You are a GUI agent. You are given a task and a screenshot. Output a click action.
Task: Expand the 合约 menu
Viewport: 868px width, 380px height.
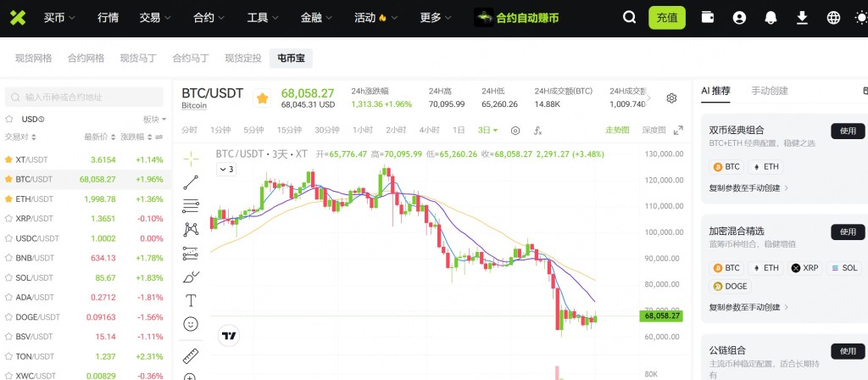pyautogui.click(x=209, y=18)
